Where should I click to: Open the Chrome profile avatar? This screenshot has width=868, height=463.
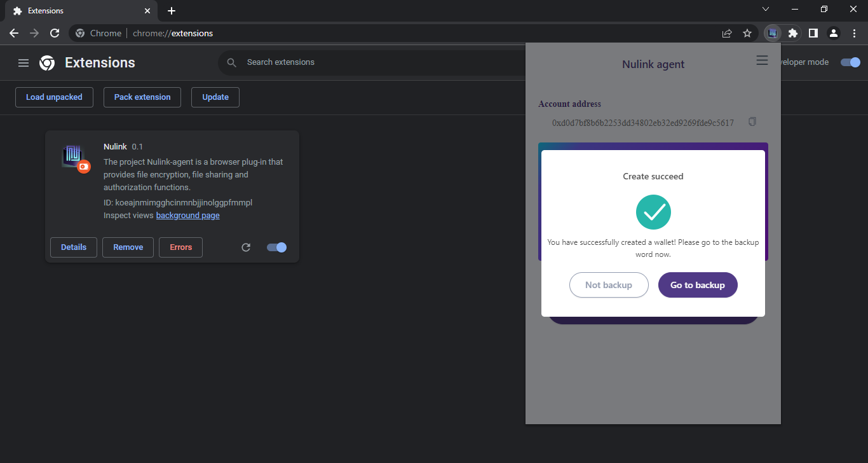coord(834,33)
